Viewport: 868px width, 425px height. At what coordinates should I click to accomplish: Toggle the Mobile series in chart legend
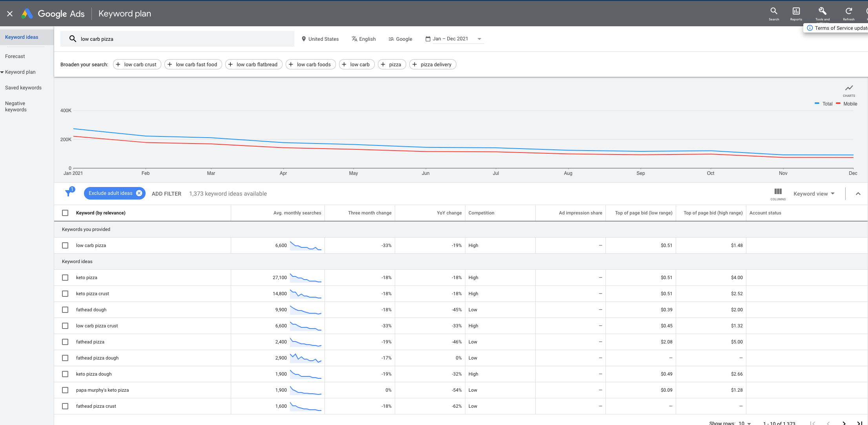coord(846,104)
